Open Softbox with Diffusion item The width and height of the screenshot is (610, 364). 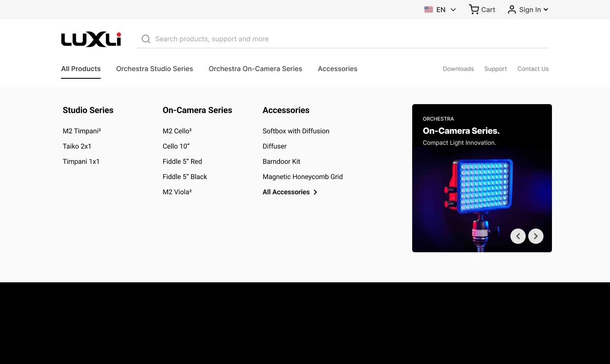(296, 131)
